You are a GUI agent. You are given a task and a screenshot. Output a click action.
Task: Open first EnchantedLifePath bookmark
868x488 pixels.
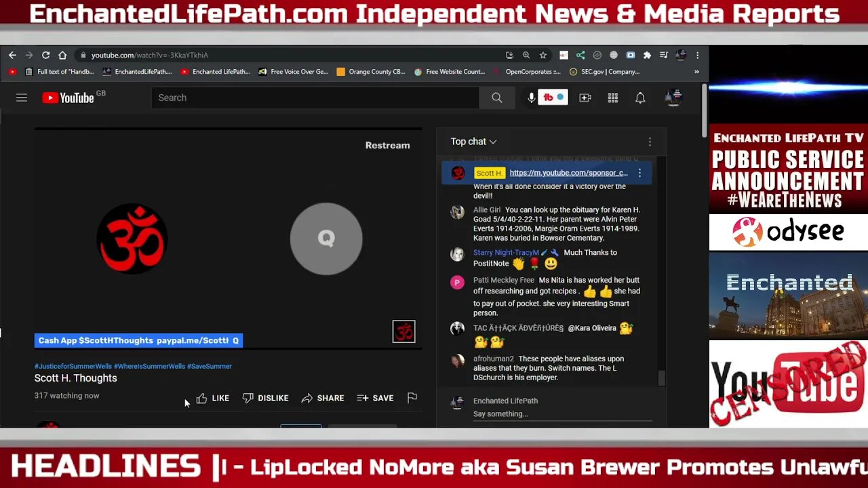tap(138, 72)
